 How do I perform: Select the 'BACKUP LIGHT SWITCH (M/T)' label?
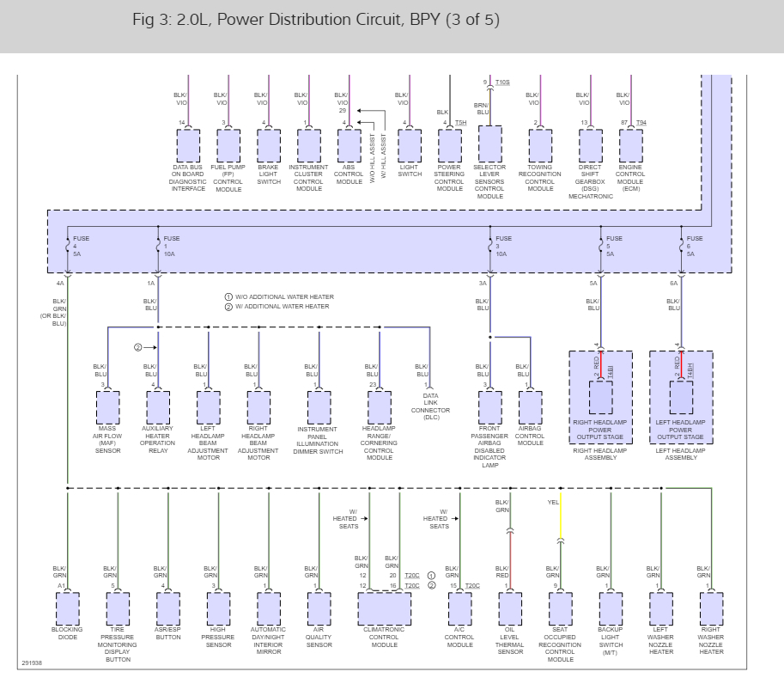(x=611, y=641)
